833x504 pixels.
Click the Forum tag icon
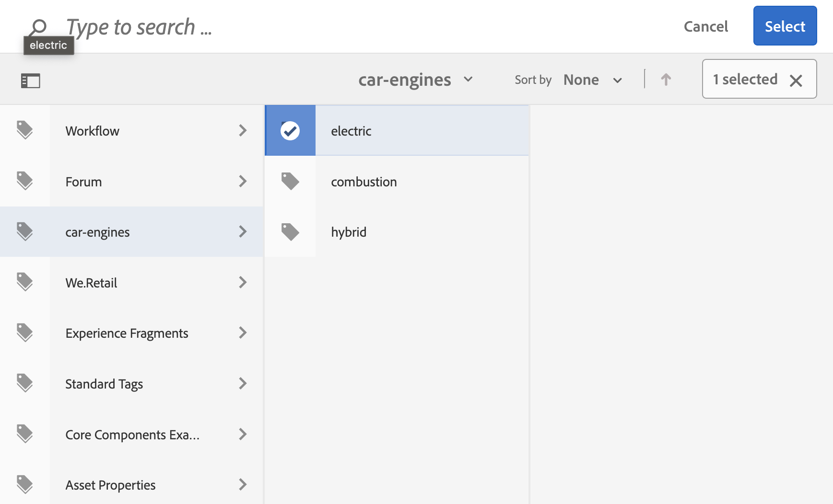25,181
